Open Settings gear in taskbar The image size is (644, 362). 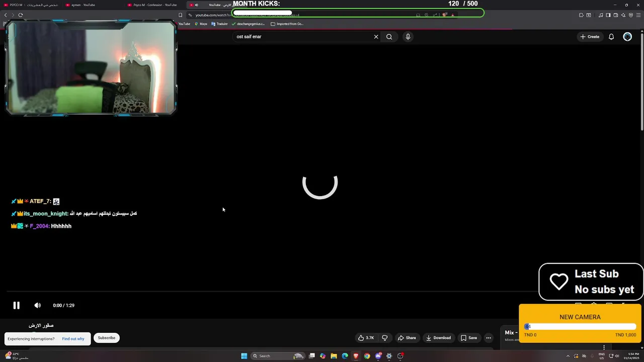(x=389, y=356)
